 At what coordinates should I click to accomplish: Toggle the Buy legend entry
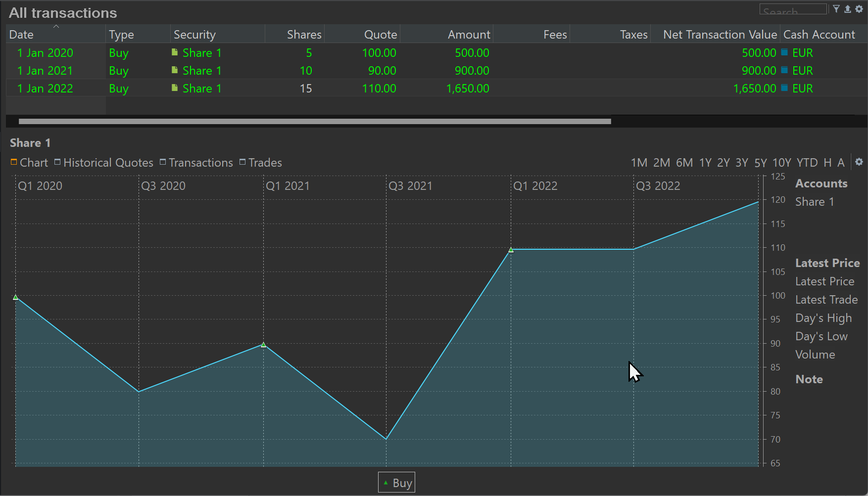[x=397, y=483]
